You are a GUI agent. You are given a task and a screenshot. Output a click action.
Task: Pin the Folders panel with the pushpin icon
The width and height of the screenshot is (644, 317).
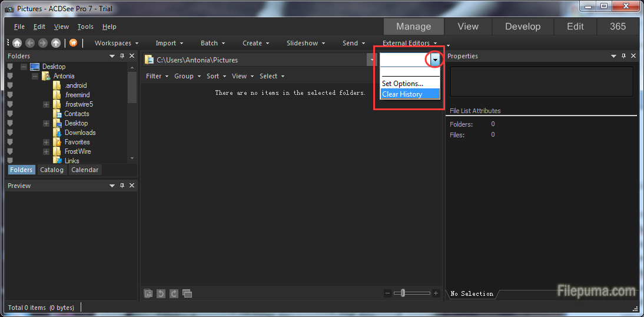[x=122, y=56]
